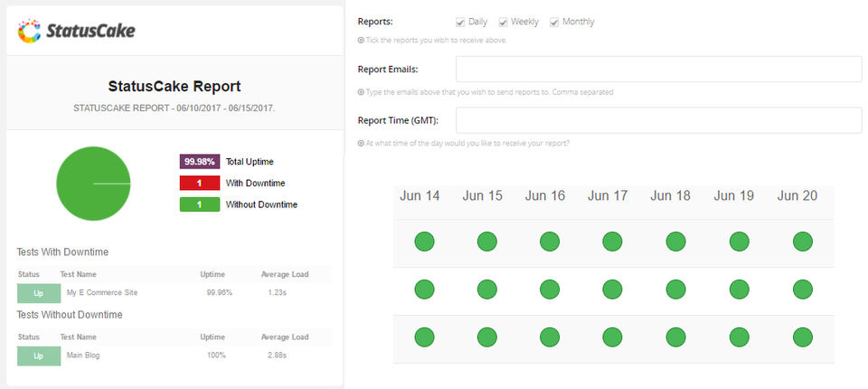Image resolution: width=868 pixels, height=389 pixels.
Task: Click the purple 99.98% Total Uptime badge
Action: tap(200, 162)
